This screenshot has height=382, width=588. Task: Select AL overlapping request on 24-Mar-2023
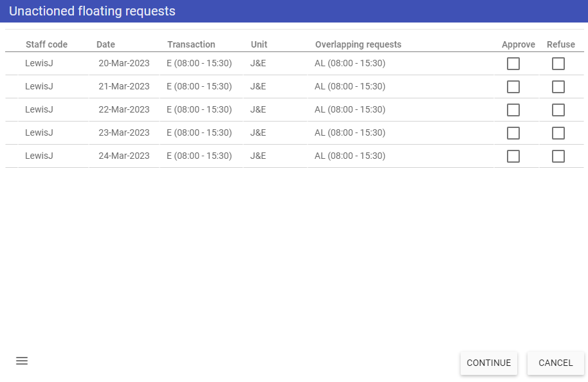point(350,156)
